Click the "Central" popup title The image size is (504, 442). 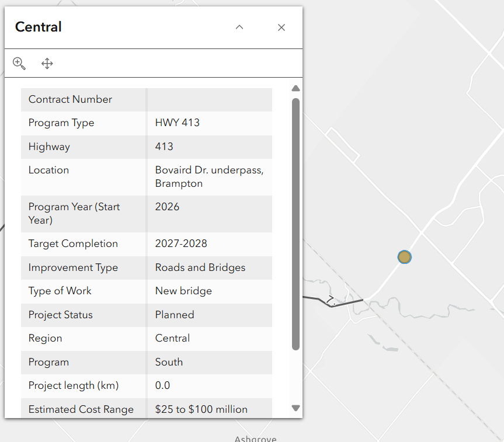(39, 27)
